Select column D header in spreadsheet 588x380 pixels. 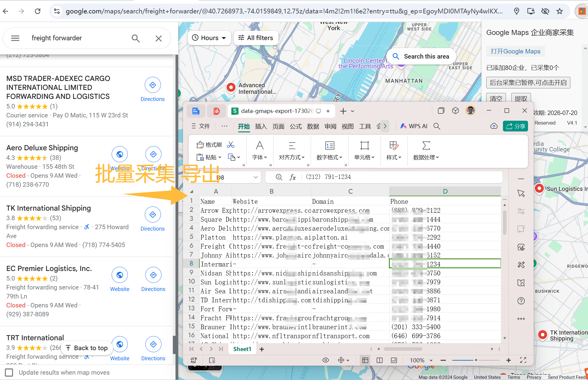coord(445,191)
